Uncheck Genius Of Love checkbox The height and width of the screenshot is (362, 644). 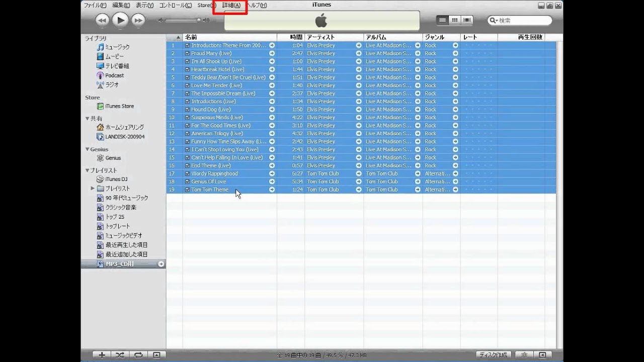[187, 182]
